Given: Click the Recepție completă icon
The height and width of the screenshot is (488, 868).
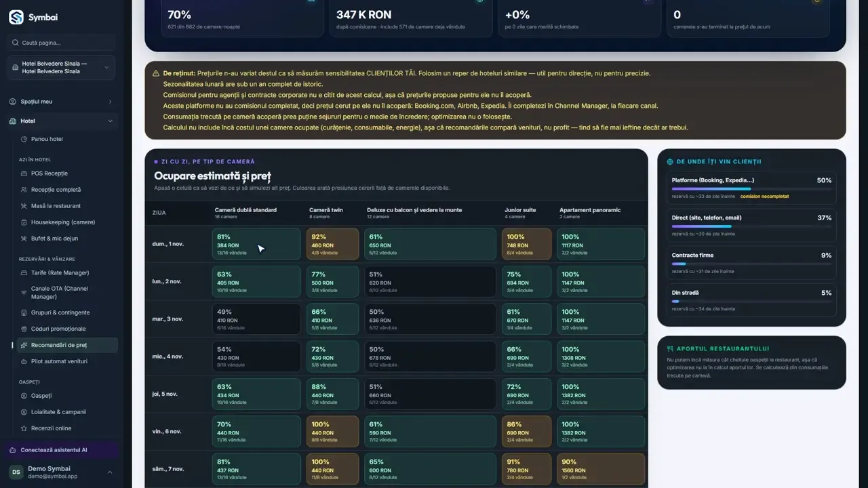Looking at the screenshot, I should point(24,190).
